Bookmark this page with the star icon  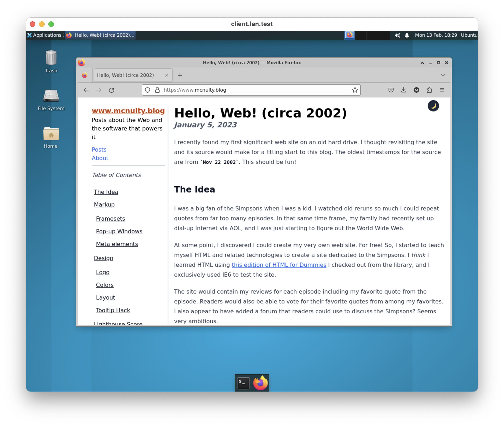tap(355, 90)
